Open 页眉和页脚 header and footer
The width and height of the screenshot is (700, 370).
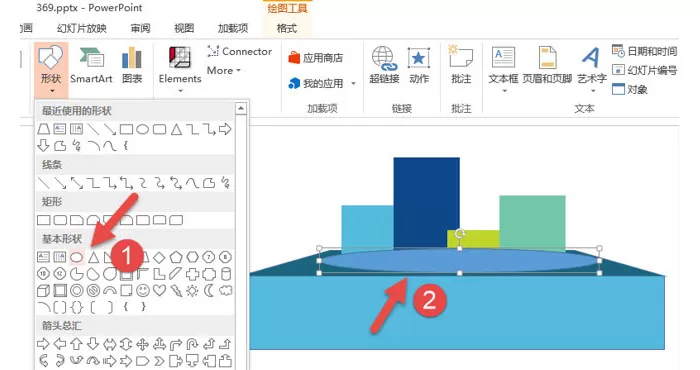pyautogui.click(x=547, y=65)
